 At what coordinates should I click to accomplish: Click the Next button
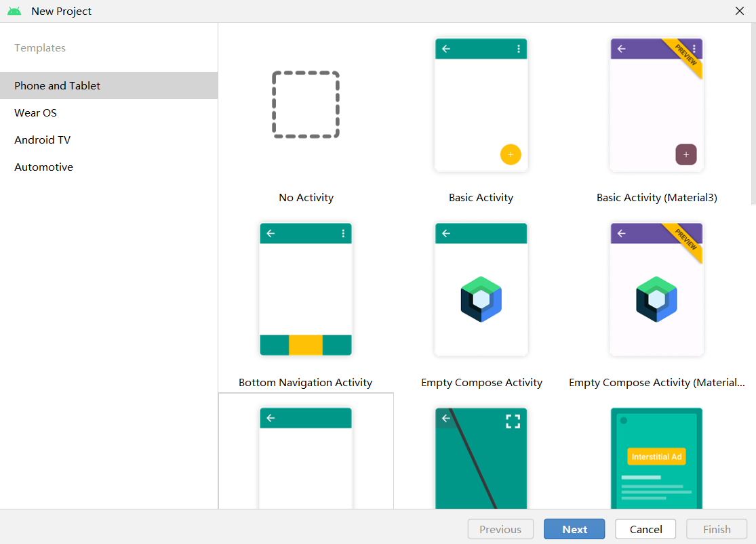tap(574, 529)
